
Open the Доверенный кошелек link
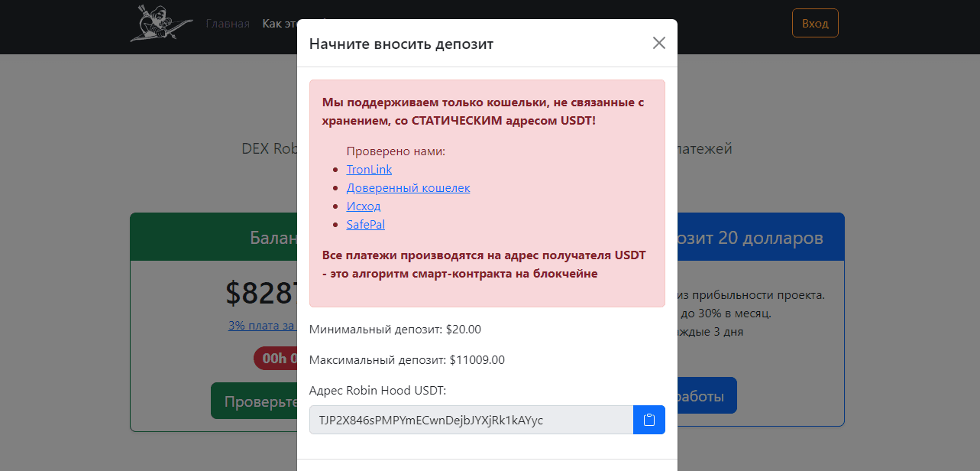pos(408,188)
